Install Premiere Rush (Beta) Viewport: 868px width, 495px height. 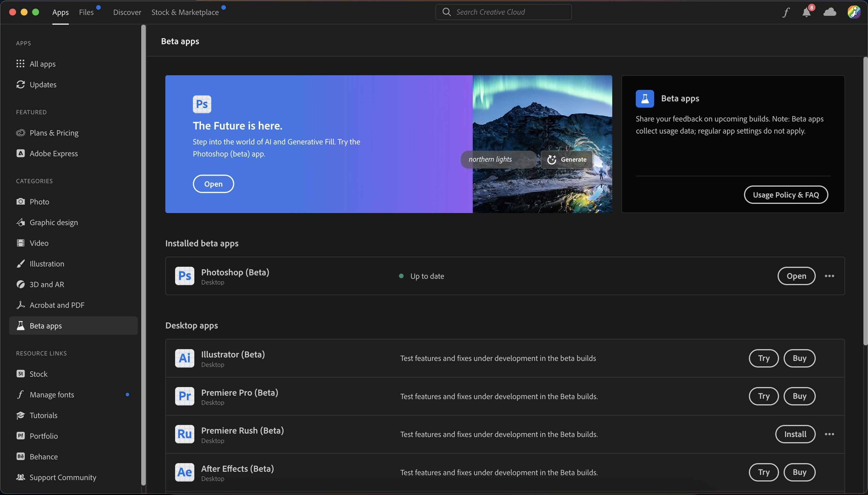click(x=795, y=434)
